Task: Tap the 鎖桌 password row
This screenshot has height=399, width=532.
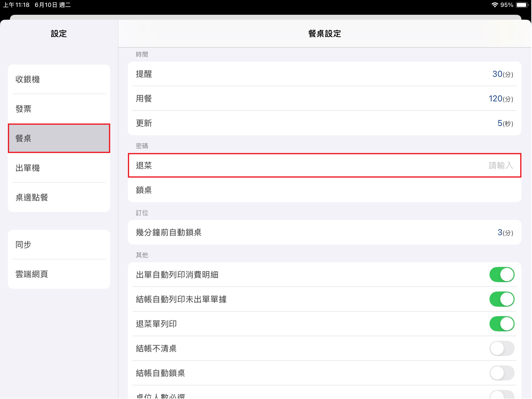Action: coord(324,190)
